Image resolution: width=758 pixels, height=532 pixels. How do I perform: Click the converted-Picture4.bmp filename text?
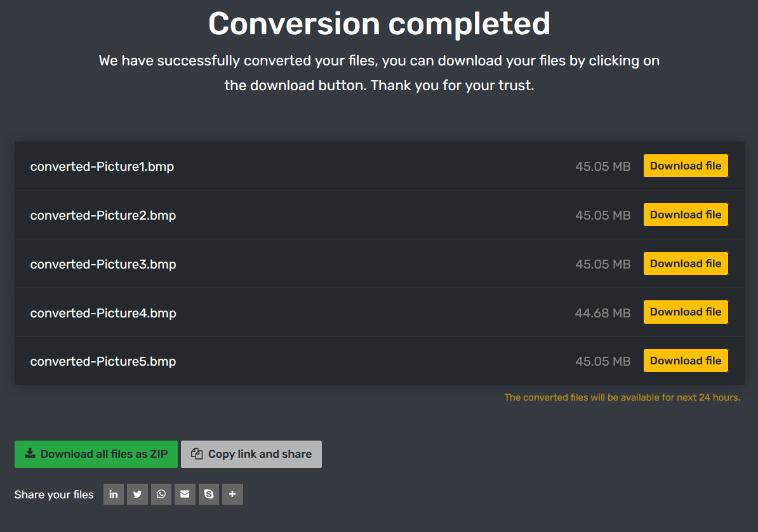[x=103, y=313]
